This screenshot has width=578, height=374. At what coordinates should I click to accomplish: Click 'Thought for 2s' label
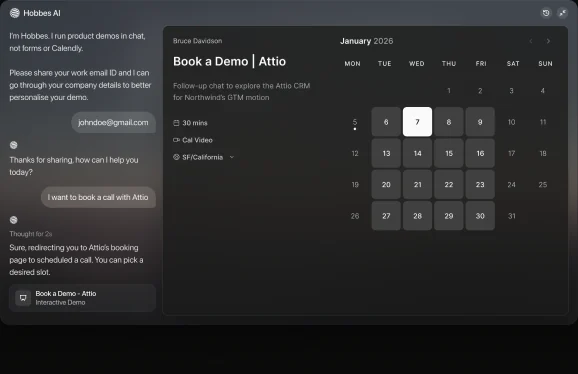pyautogui.click(x=31, y=234)
